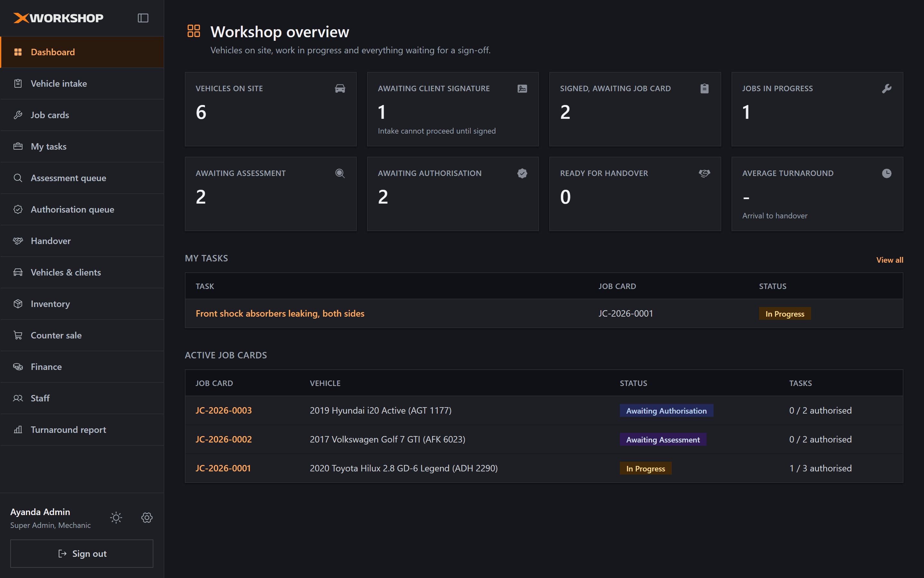Click the 1 / 3 authorised cell

pos(820,468)
